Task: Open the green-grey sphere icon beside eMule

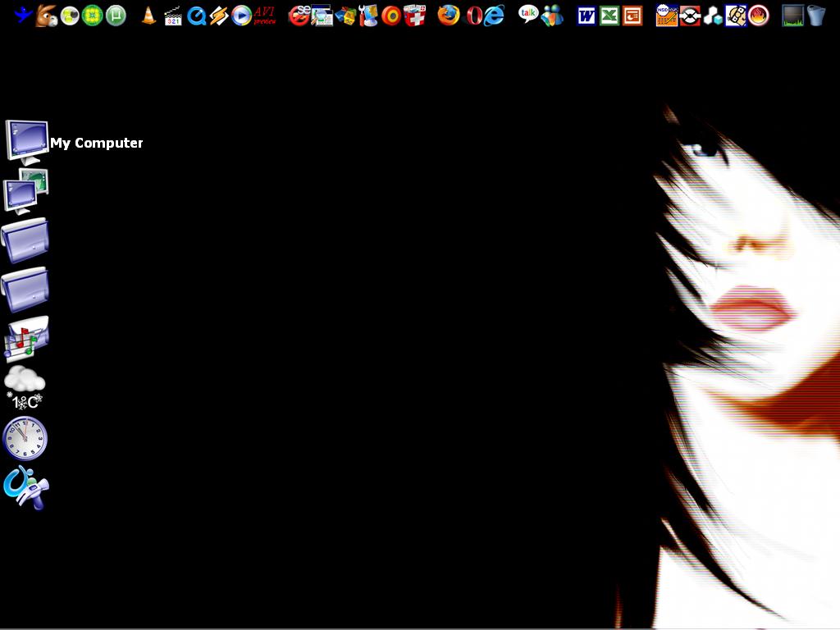Action: click(70, 16)
